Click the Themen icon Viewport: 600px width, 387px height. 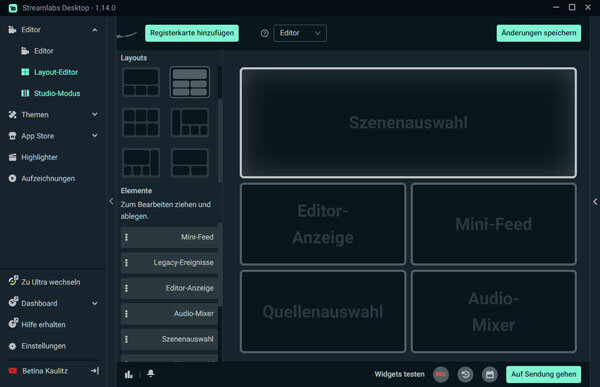tap(12, 114)
